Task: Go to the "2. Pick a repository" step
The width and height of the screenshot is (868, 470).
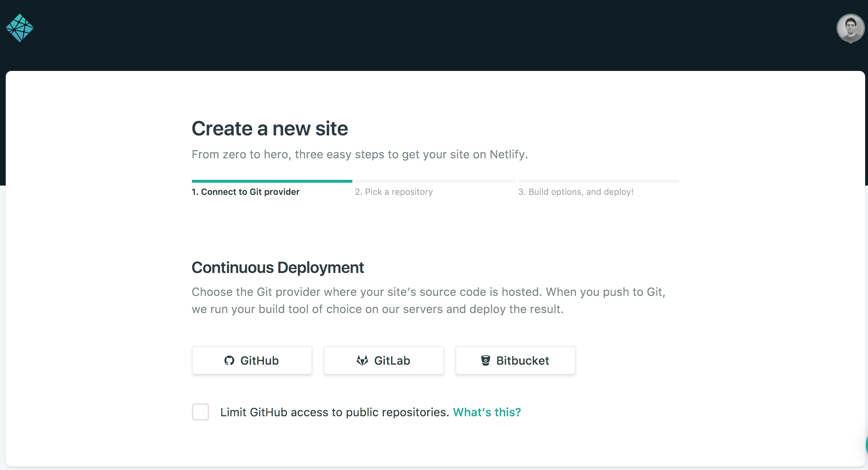Action: [x=394, y=192]
